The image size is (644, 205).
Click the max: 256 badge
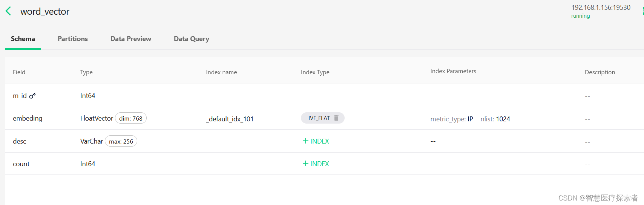pyautogui.click(x=121, y=141)
